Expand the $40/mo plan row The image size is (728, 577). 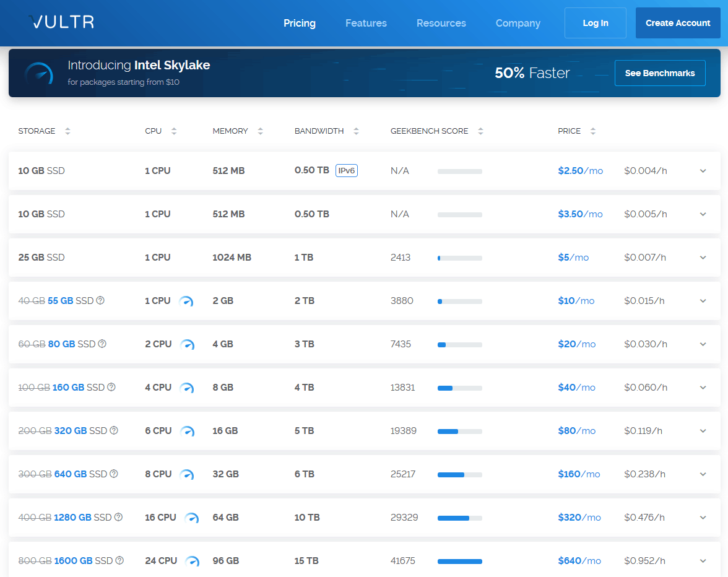(x=703, y=388)
